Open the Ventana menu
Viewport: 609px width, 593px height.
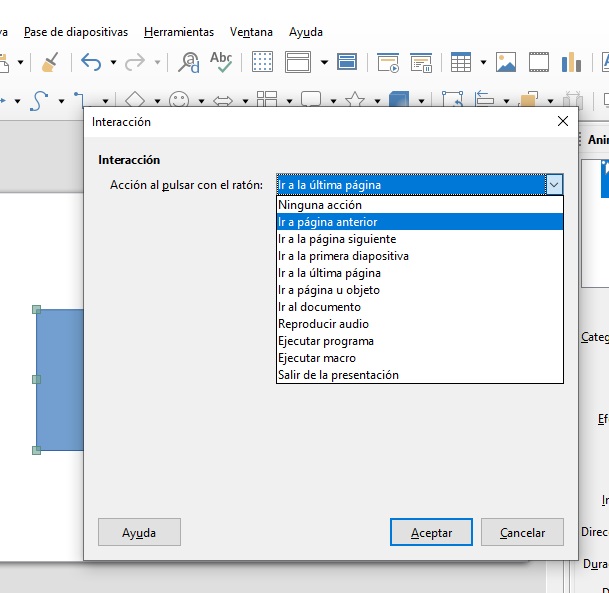point(251,32)
